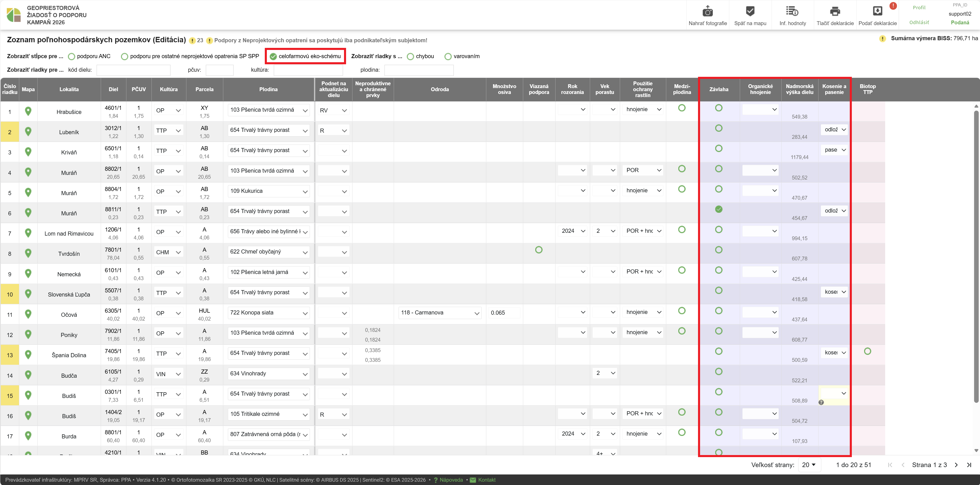The image size is (980, 485).
Task: Open Inf. hodnoty list icon
Action: [x=792, y=12]
